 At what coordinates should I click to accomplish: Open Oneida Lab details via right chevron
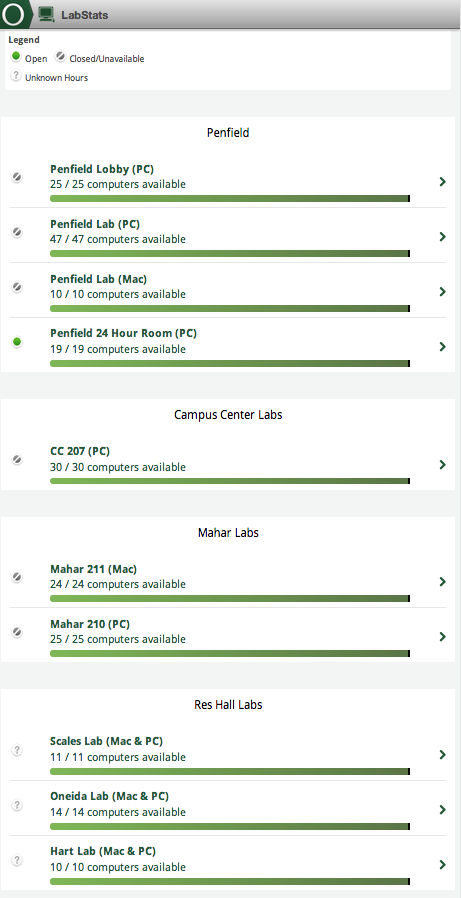coord(442,809)
